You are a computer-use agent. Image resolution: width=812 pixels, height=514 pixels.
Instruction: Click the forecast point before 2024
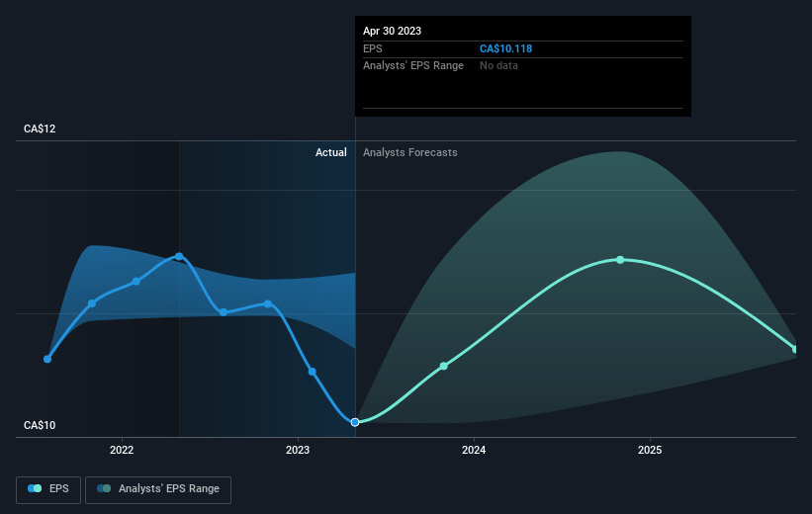pyautogui.click(x=444, y=366)
